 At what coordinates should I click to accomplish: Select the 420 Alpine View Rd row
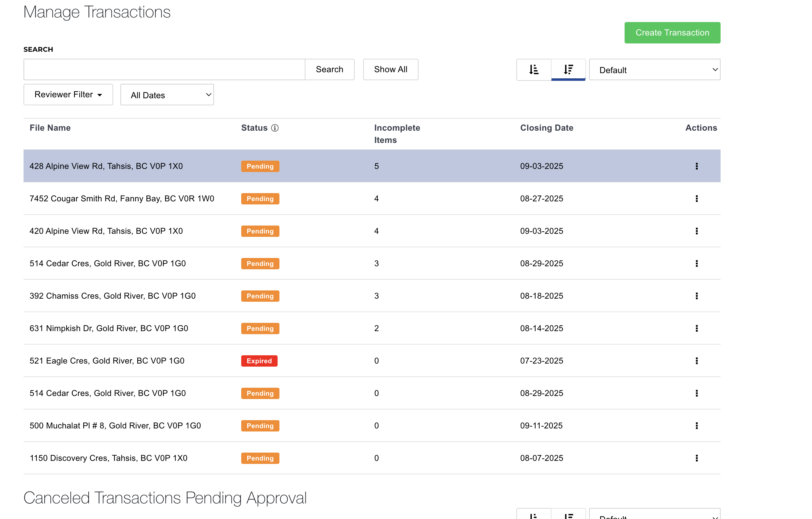point(106,231)
